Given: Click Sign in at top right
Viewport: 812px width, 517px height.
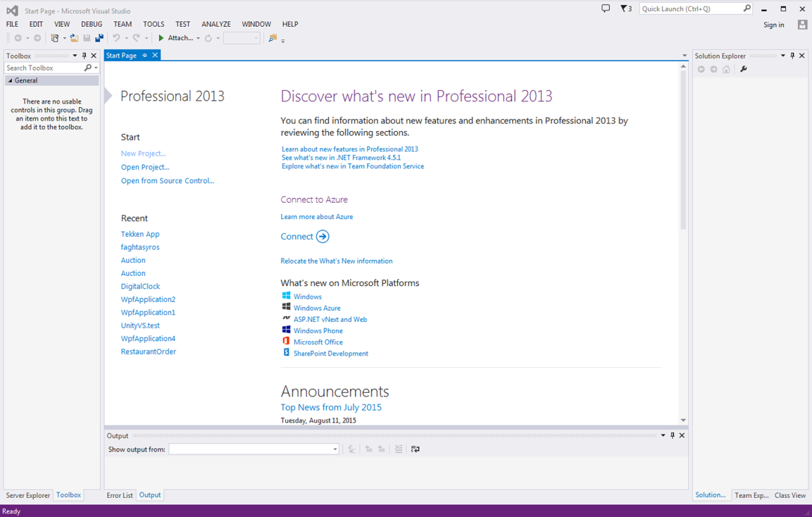Looking at the screenshot, I should point(773,25).
